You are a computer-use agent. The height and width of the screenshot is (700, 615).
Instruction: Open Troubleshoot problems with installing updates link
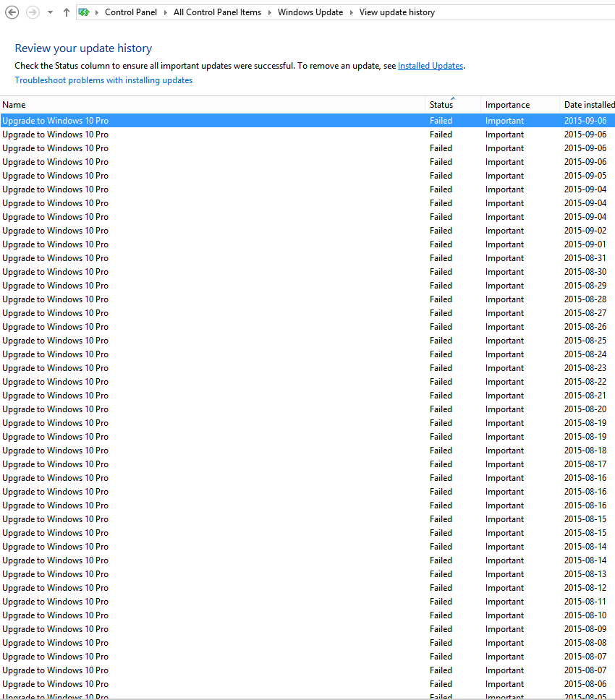pos(103,80)
